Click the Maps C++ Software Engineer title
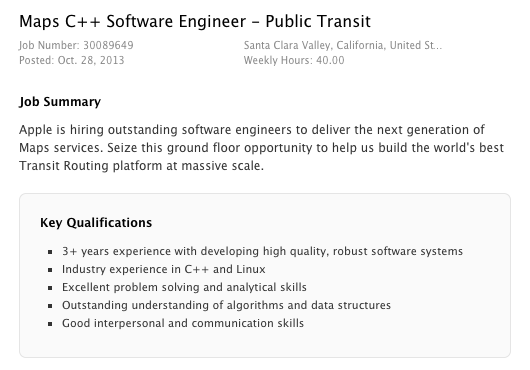530x370 pixels. coord(195,22)
